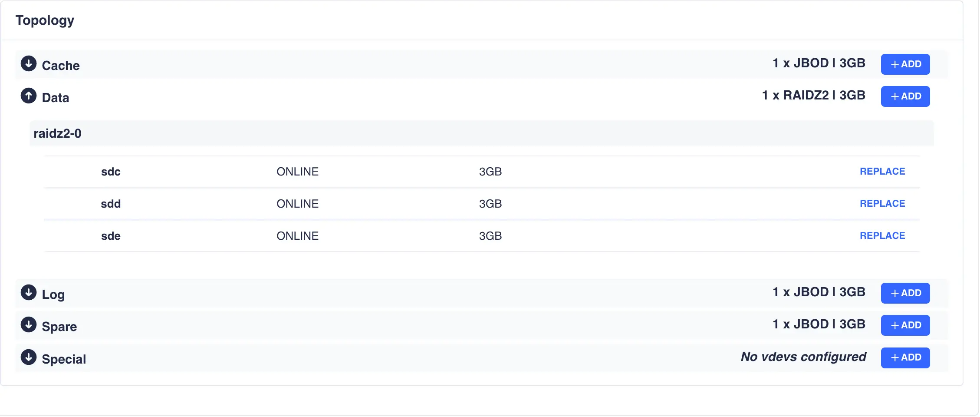Add a vdev to Spare
The height and width of the screenshot is (417, 980).
tap(905, 325)
